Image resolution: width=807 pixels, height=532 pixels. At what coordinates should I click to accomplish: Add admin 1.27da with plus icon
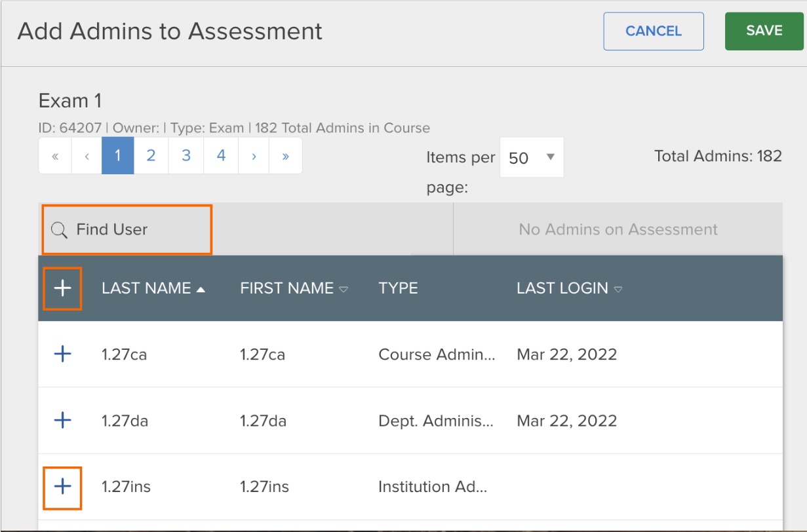[x=62, y=420]
